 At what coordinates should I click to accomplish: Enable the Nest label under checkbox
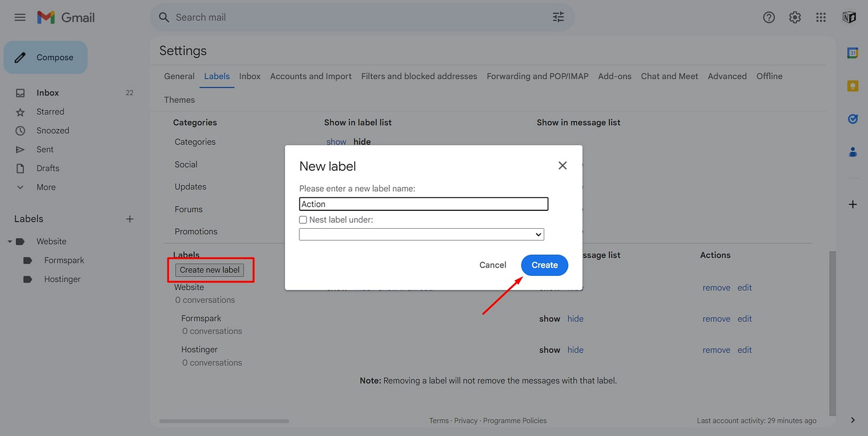coord(303,219)
